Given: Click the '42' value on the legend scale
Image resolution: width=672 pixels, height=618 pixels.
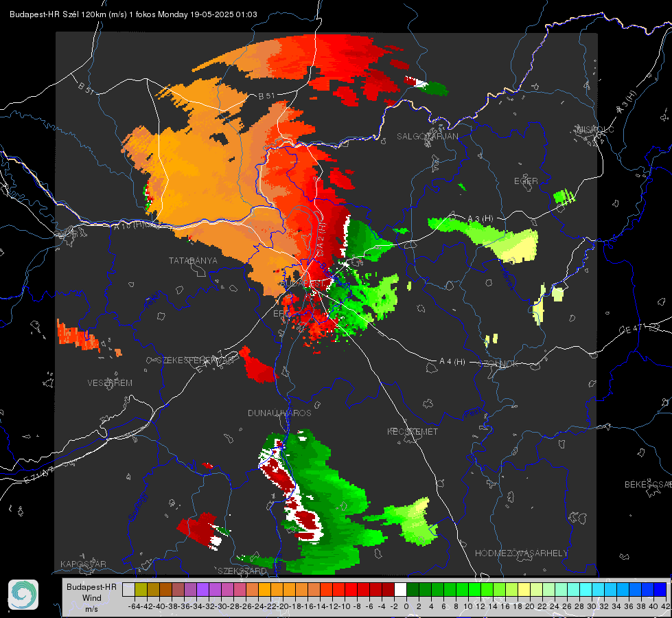Looking at the screenshot, I should tap(665, 606).
